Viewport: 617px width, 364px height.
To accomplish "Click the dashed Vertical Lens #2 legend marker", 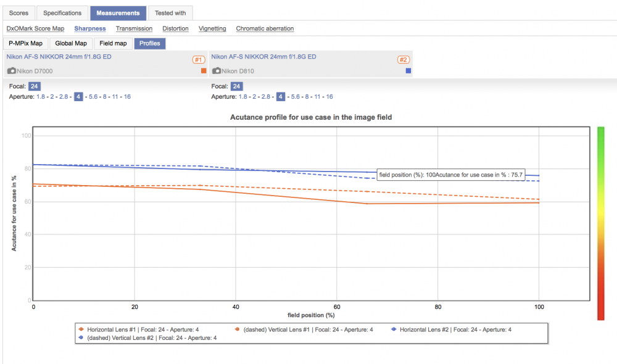I will (x=81, y=337).
